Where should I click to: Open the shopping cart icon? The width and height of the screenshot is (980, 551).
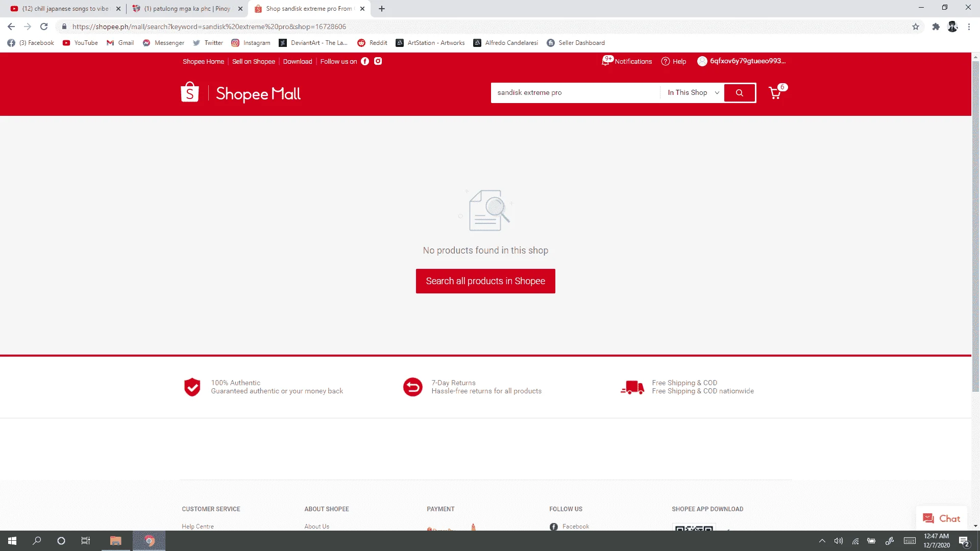[775, 93]
